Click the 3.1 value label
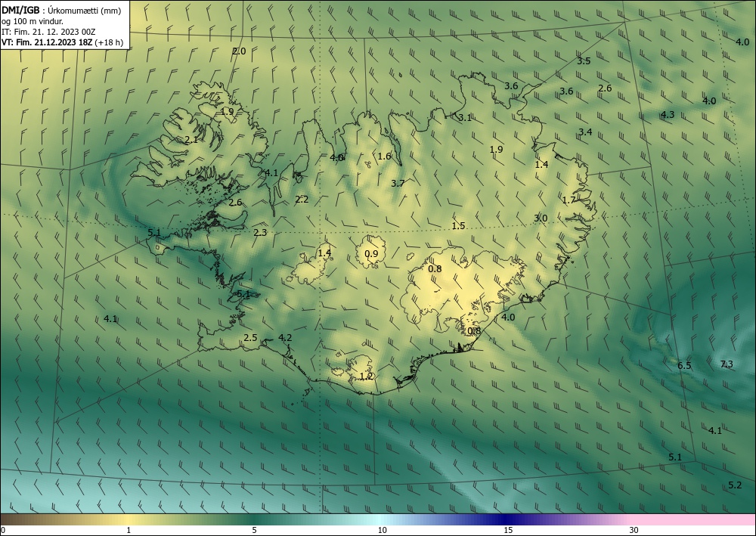Image resolution: width=756 pixels, height=536 pixels. click(x=465, y=118)
